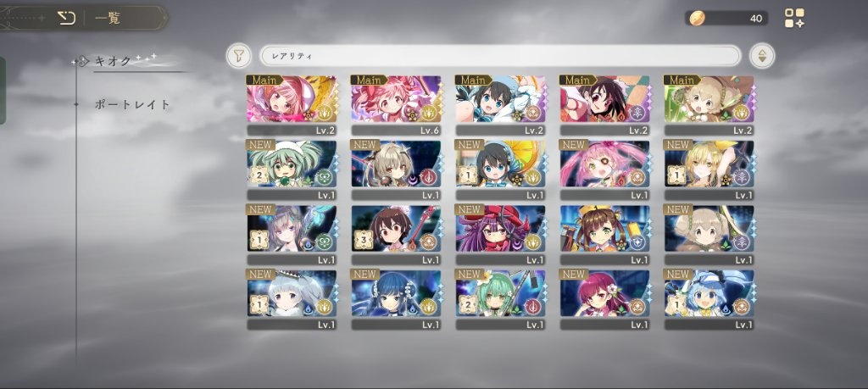Click the gold coin currency icon

(x=698, y=19)
